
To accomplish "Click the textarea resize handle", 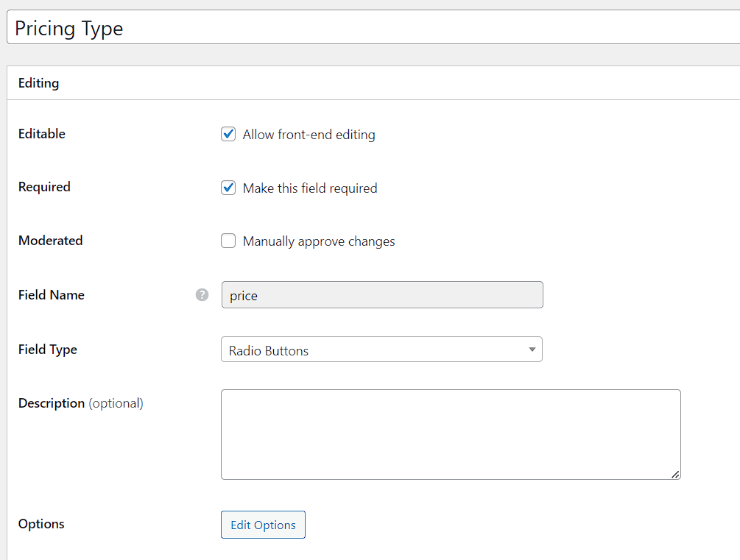I will coord(675,475).
